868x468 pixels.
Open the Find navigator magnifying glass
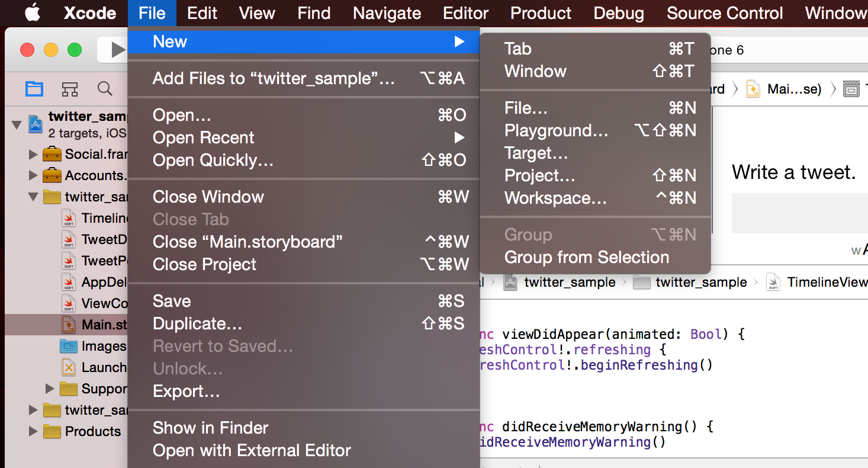click(x=105, y=88)
